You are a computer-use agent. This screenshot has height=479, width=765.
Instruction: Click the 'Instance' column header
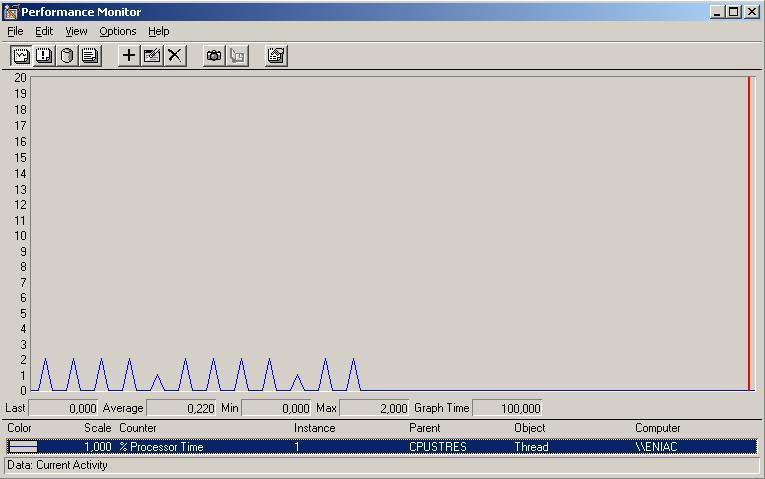314,428
